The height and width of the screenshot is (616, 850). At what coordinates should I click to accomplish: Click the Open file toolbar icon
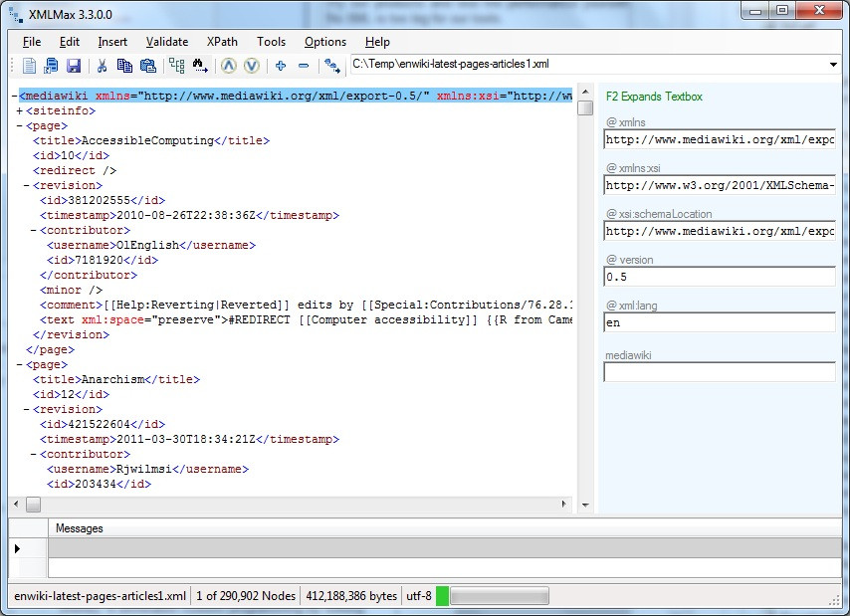(51, 66)
